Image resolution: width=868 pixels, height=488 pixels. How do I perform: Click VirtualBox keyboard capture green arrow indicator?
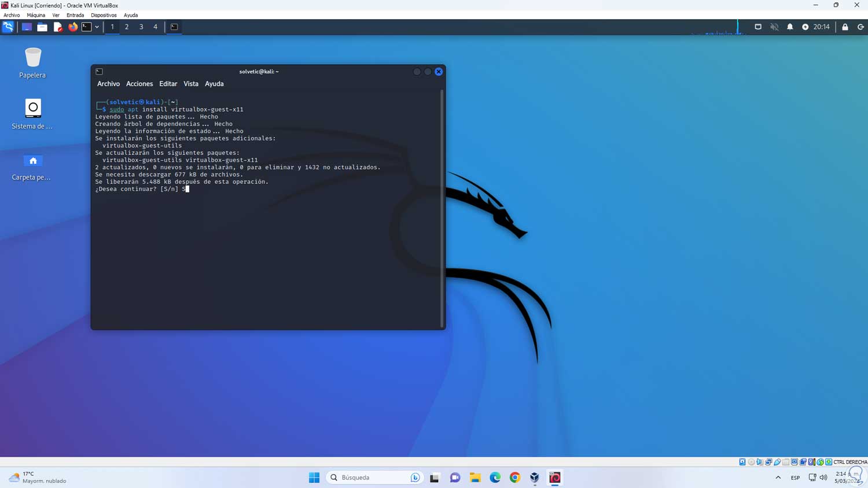coord(829,462)
